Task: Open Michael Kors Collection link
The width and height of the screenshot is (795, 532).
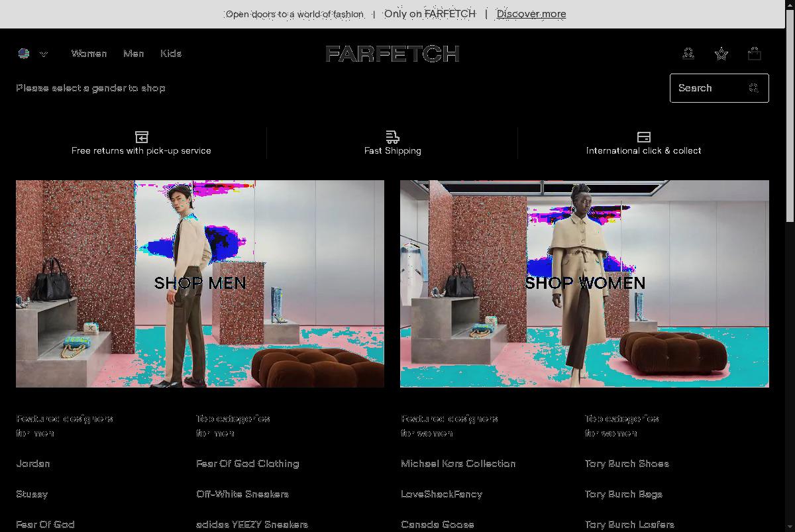Action: (458, 464)
